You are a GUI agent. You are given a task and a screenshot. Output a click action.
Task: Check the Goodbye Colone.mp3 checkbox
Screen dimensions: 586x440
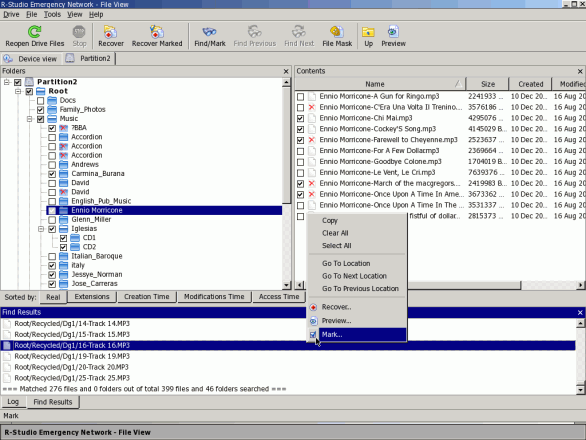pos(300,162)
